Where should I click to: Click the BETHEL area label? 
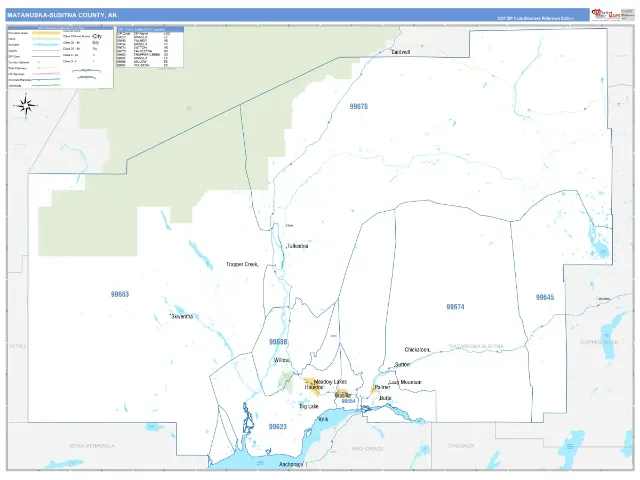pos(18,346)
